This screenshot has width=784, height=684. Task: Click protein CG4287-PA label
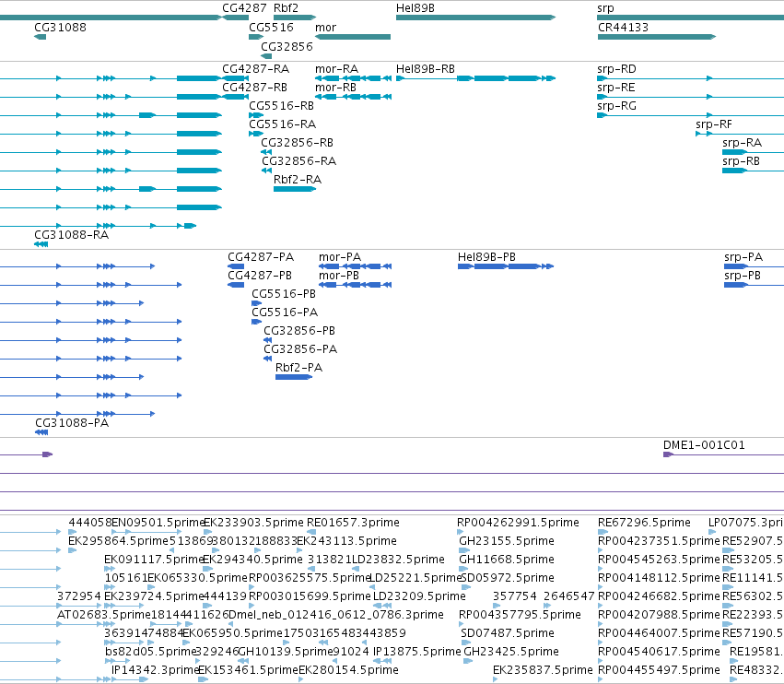[x=261, y=256]
